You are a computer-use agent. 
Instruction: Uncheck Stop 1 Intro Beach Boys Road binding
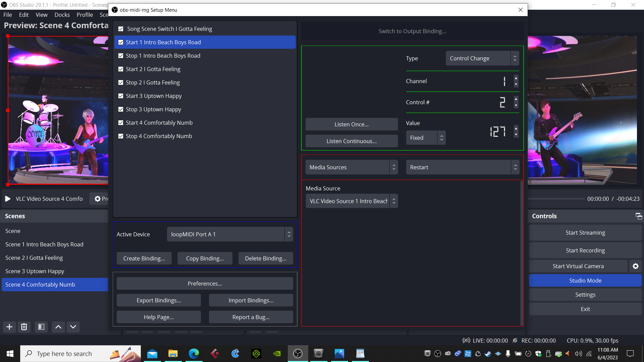click(x=121, y=55)
